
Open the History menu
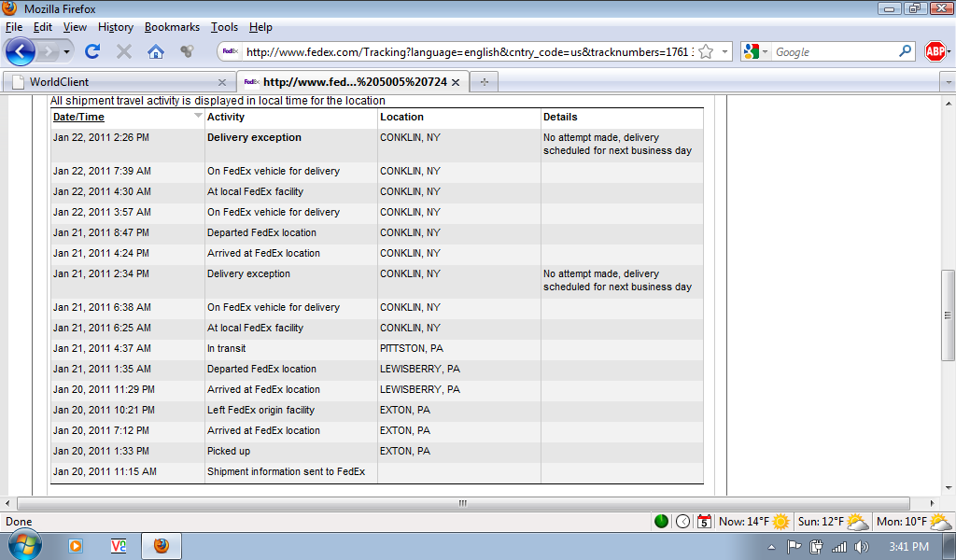(x=115, y=27)
